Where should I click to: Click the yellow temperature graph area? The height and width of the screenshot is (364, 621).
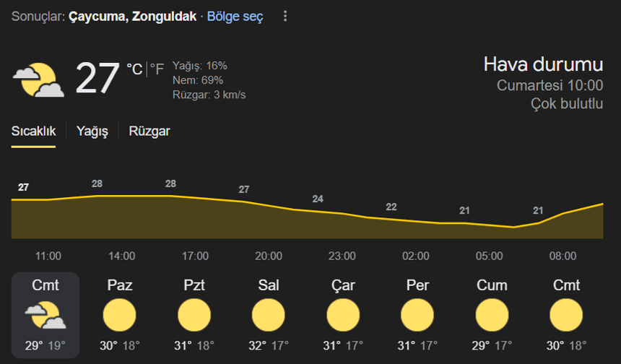click(308, 218)
